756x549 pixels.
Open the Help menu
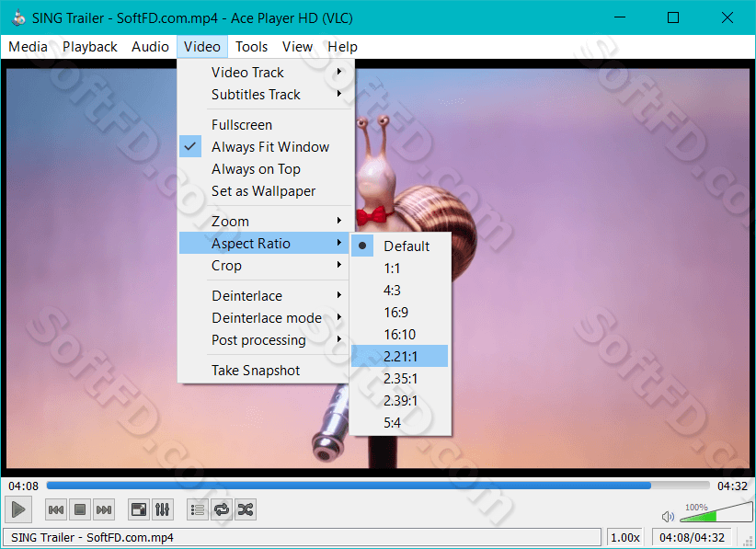(342, 47)
